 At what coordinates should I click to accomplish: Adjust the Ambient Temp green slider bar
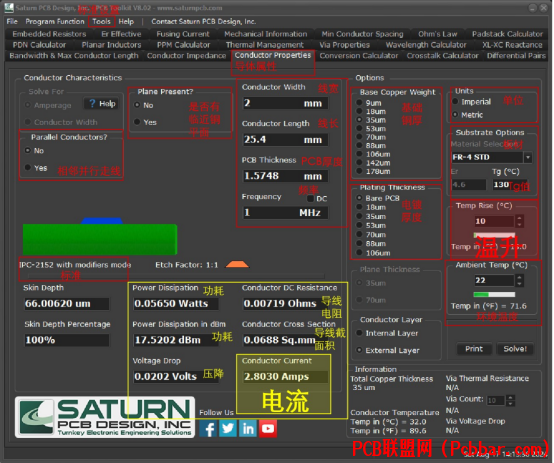coord(494,294)
